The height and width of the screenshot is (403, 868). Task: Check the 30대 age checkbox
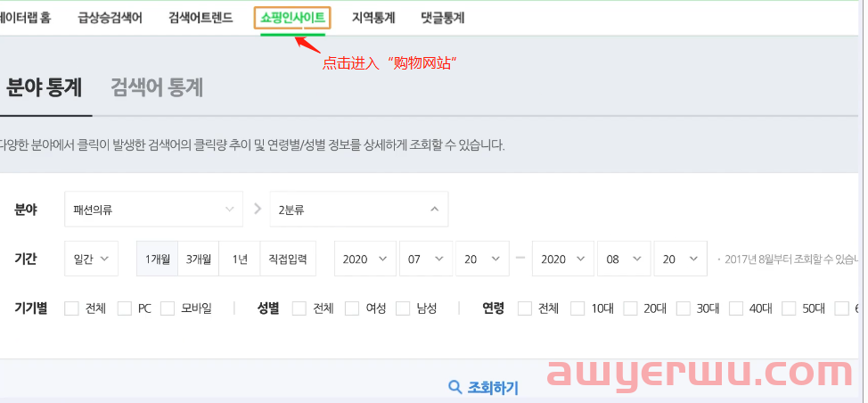pos(684,308)
